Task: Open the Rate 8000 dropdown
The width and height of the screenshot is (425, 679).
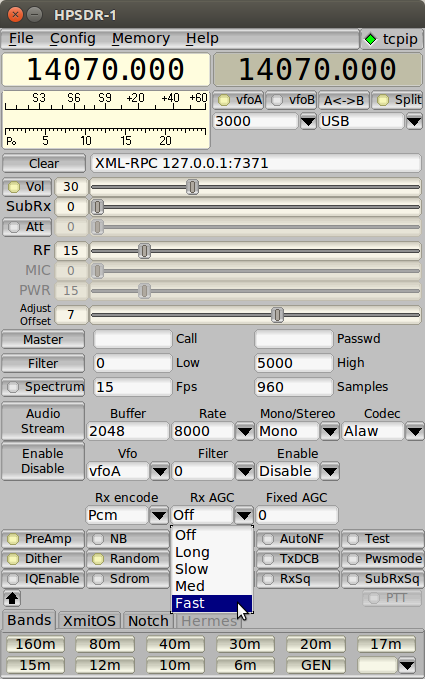Action: point(245,431)
